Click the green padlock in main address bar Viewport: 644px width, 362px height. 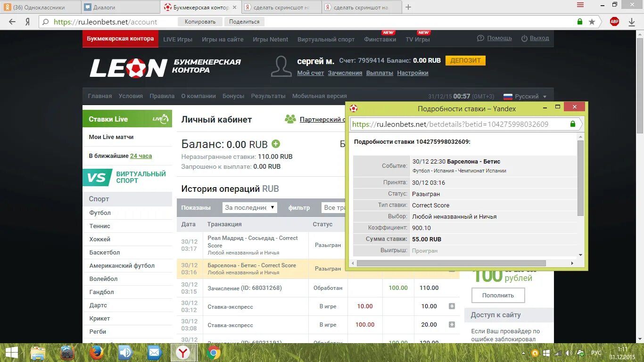[580, 22]
